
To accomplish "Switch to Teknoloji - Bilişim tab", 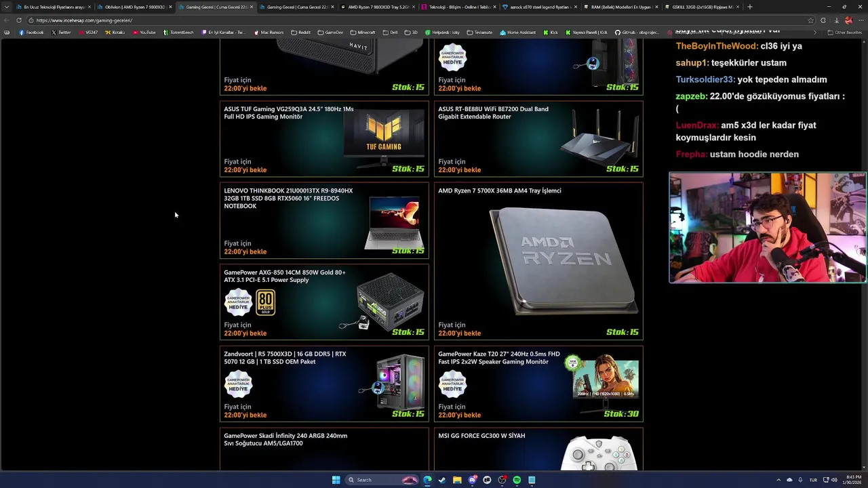I will pos(458,7).
